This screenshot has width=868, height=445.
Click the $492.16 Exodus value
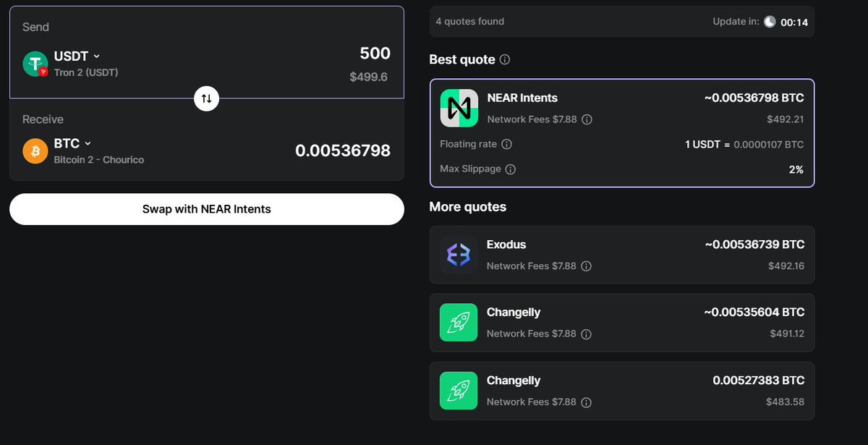coord(786,266)
